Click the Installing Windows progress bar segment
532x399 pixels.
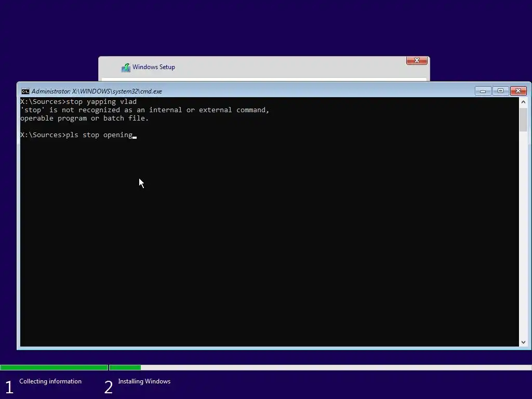tap(320, 367)
